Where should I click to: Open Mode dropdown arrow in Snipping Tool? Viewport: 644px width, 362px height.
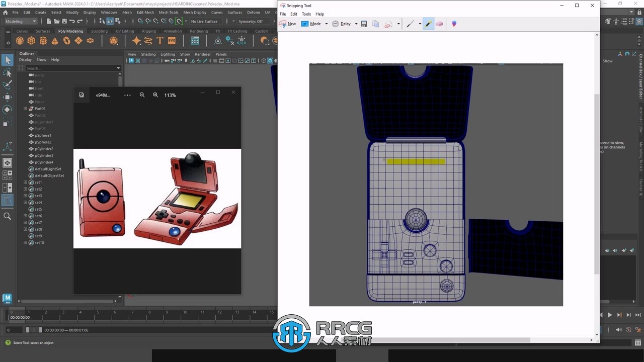[326, 24]
